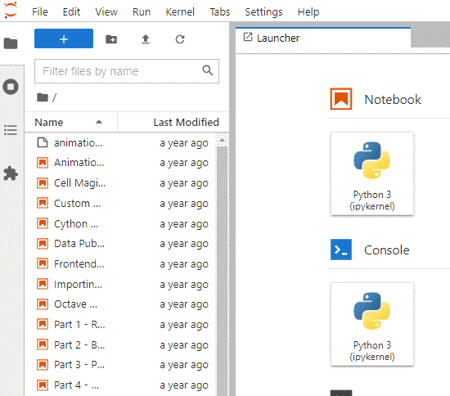Toggle sort order with Name column arrow
This screenshot has height=396, width=450.
(x=99, y=122)
